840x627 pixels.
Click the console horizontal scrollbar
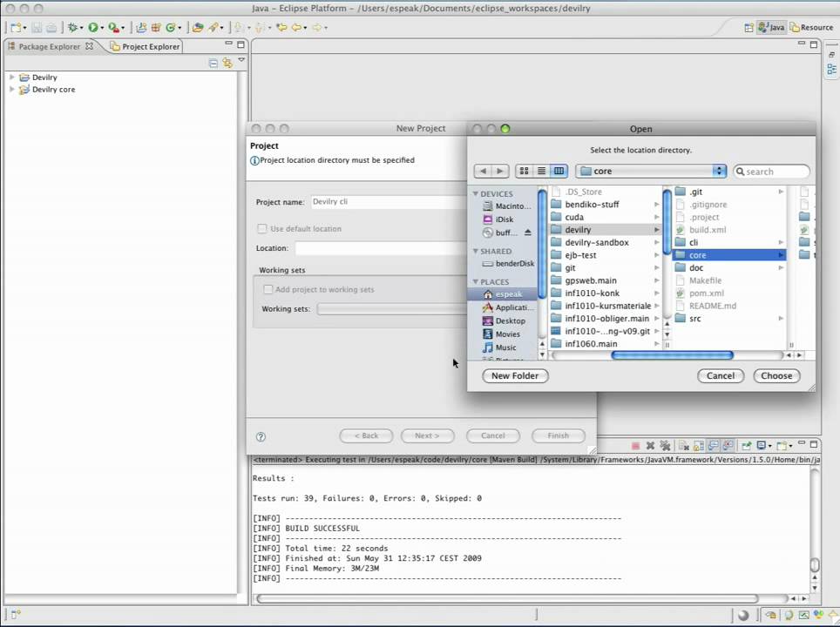pyautogui.click(x=507, y=598)
